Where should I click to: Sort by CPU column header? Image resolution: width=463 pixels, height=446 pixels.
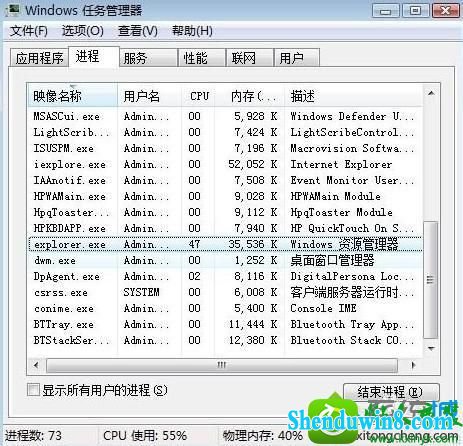[x=199, y=96]
